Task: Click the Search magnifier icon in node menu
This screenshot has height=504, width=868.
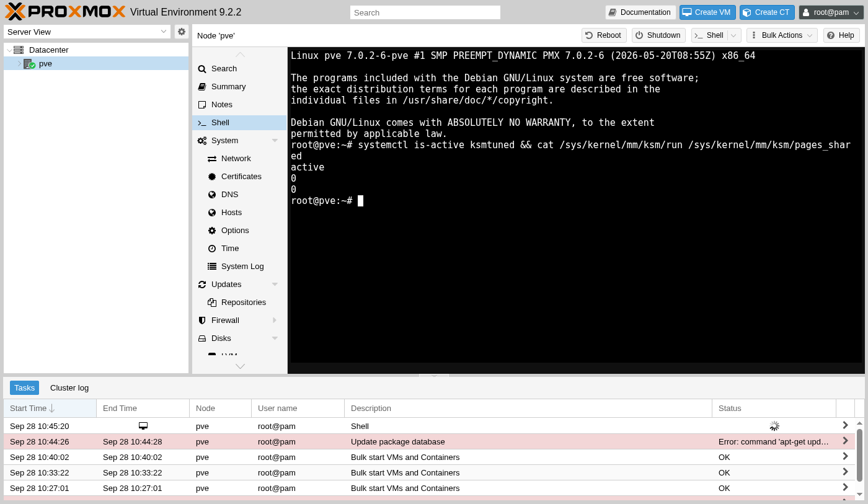Action: point(202,69)
